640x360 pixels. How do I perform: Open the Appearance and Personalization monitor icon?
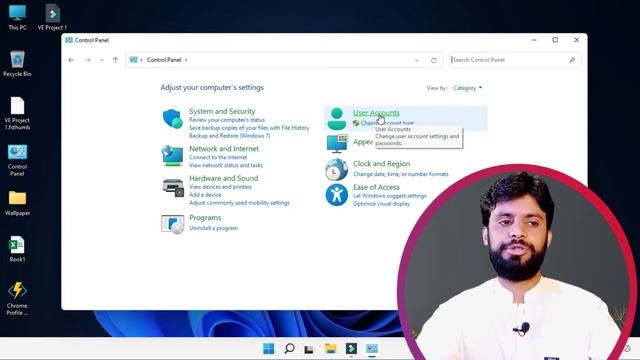[337, 144]
